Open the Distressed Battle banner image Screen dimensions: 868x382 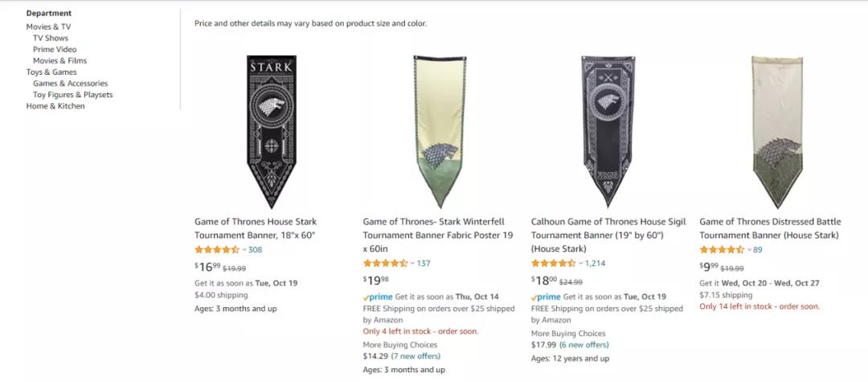click(x=776, y=132)
